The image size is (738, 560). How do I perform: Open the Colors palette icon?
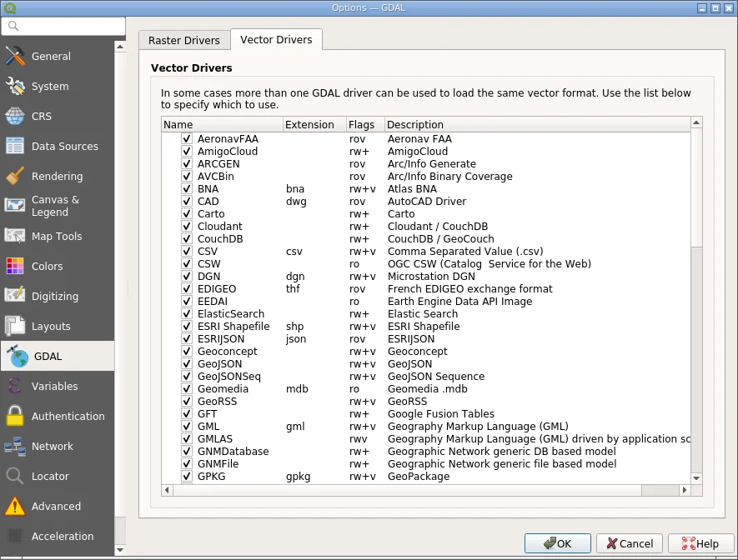(x=15, y=267)
